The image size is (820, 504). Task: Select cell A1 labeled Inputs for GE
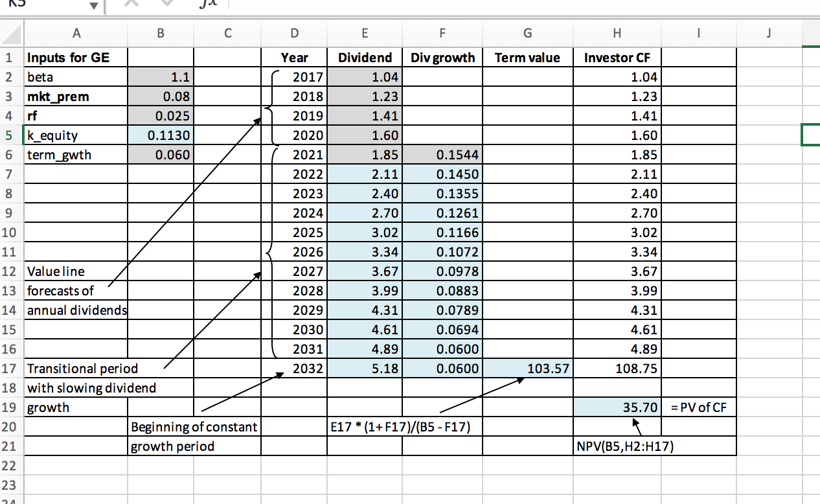tap(76, 57)
